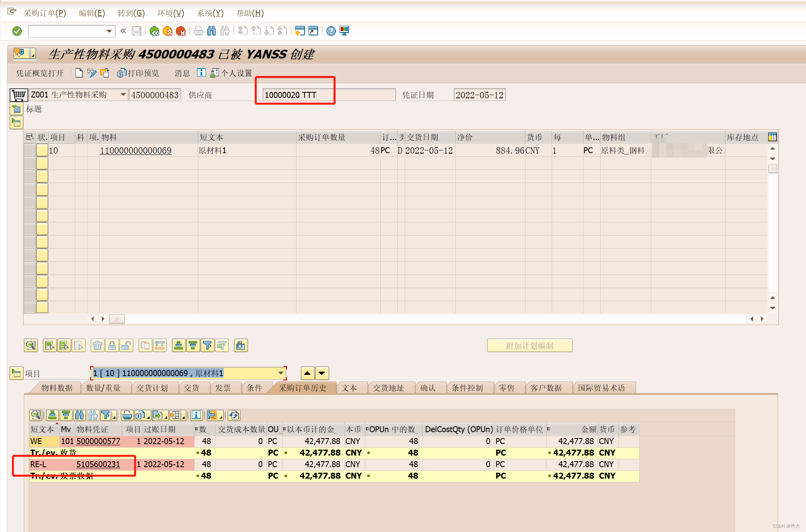Click the Set filter funnel icon above item tabs
The image size is (806, 532).
pyautogui.click(x=207, y=345)
